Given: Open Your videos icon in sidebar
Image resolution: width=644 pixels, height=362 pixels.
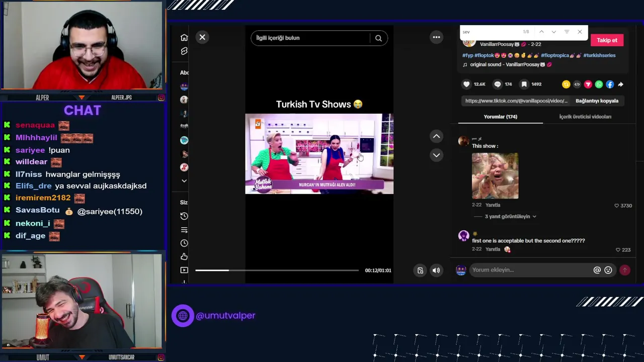Looking at the screenshot, I should 184,270.
